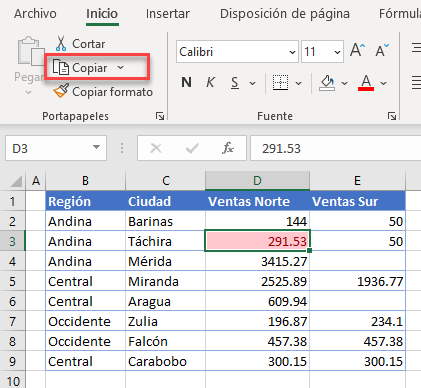The width and height of the screenshot is (421, 388).
Task: Switch to the Insertar tab
Action: (168, 14)
